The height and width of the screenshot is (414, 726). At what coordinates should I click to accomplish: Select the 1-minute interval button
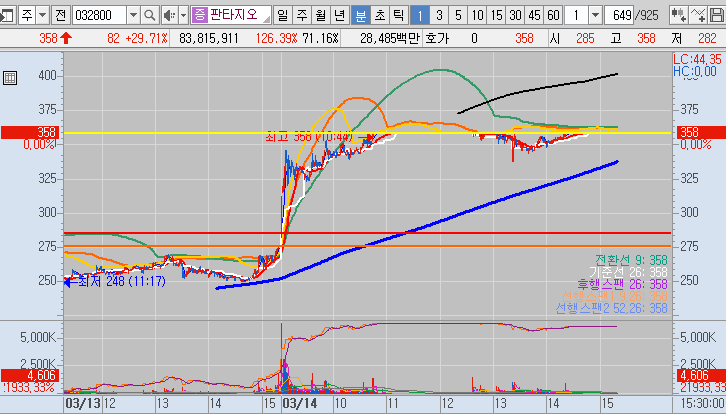[419, 16]
